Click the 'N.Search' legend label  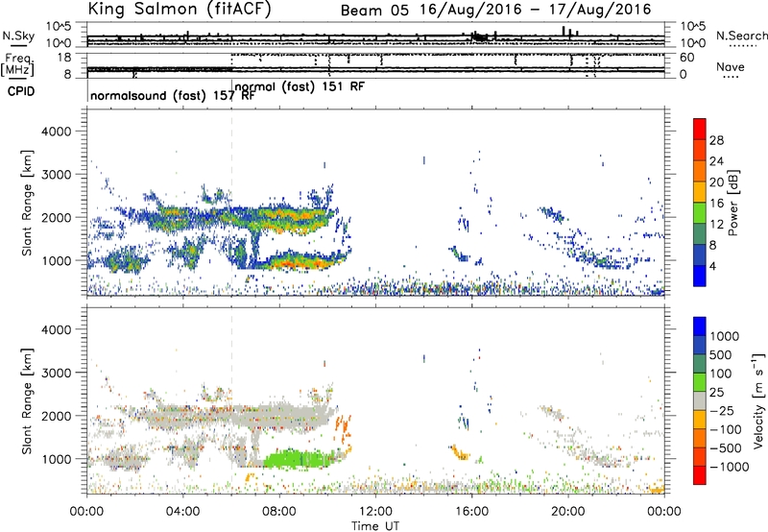coord(741,36)
